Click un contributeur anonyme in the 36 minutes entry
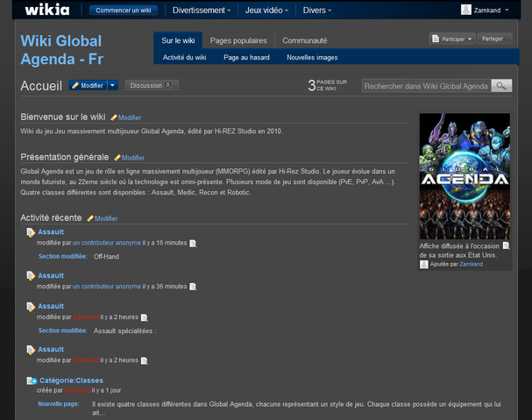Image resolution: width=532 pixels, height=420 pixels. tap(107, 286)
